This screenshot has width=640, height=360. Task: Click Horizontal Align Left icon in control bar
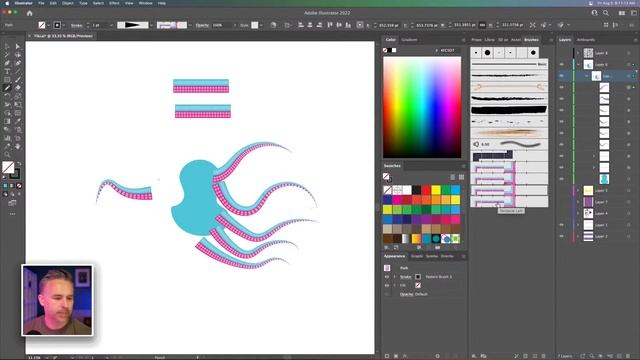(x=301, y=25)
